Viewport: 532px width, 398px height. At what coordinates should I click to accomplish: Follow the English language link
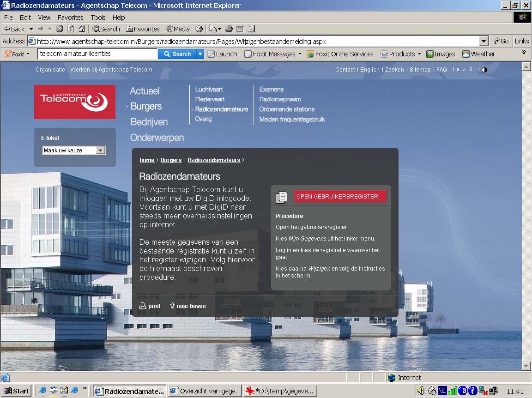pos(369,70)
